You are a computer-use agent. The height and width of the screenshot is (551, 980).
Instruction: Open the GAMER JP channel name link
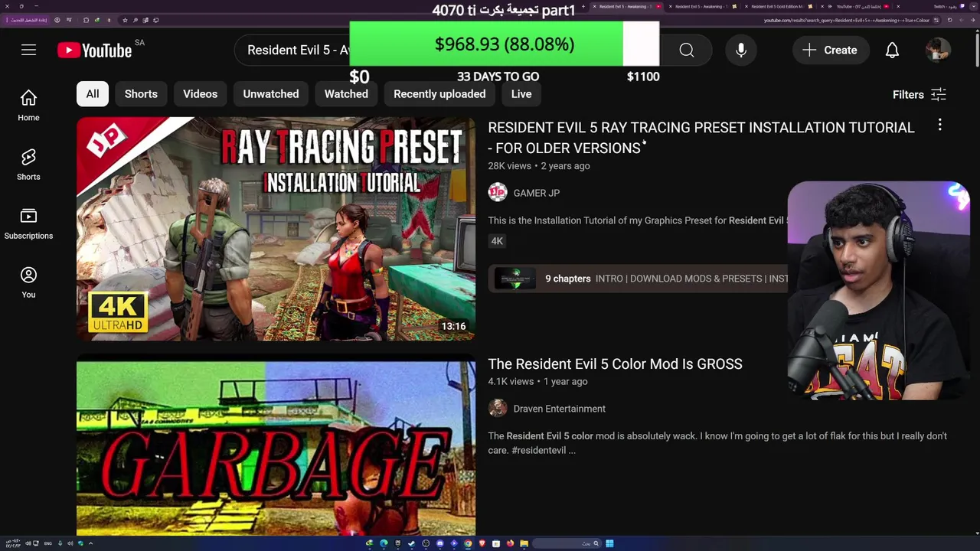tap(536, 193)
